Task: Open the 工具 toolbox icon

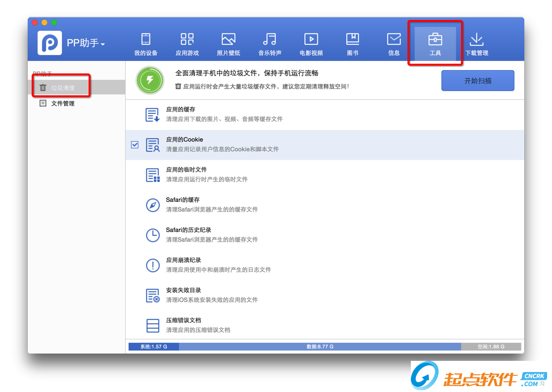Action: click(435, 39)
